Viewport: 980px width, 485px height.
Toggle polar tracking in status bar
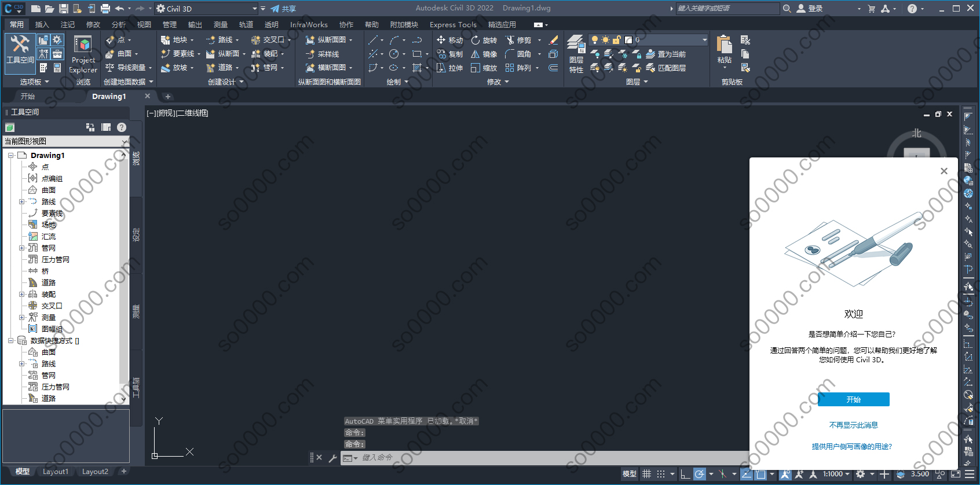click(700, 474)
